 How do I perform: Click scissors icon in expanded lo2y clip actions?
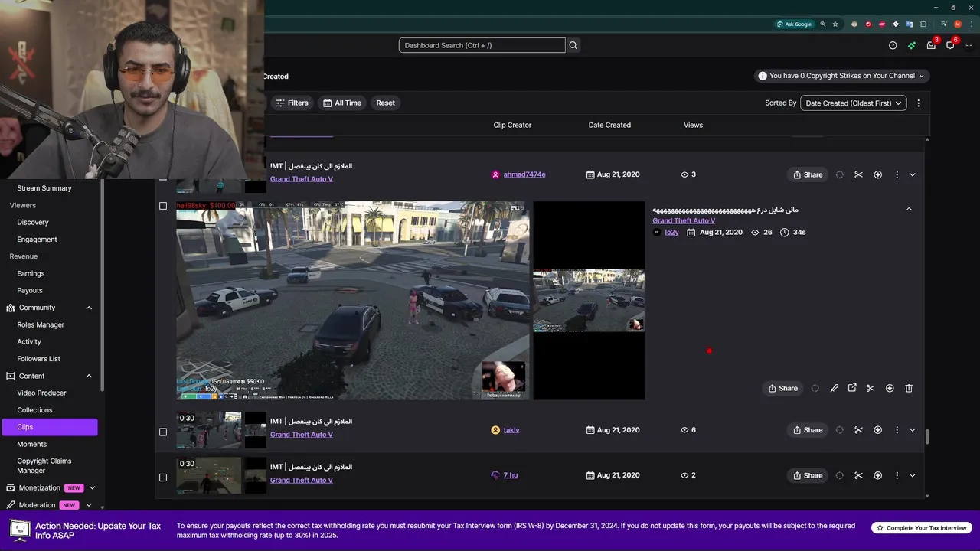[871, 388]
